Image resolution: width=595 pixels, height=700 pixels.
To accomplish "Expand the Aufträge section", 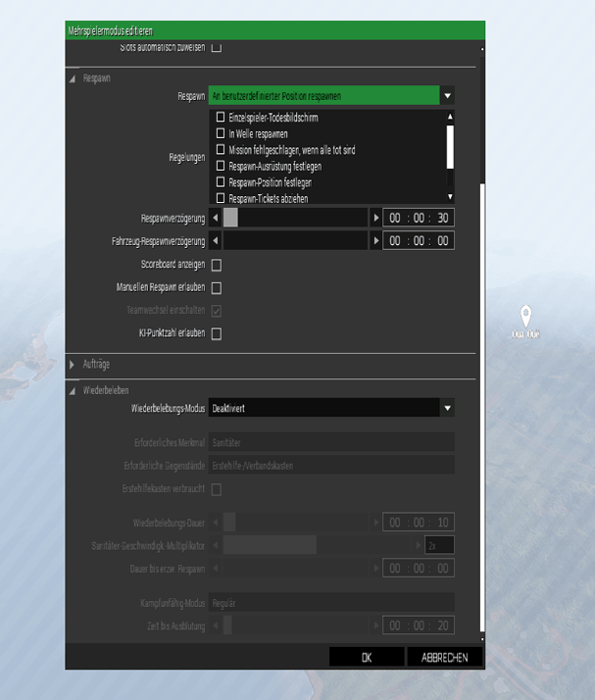I will pyautogui.click(x=73, y=365).
